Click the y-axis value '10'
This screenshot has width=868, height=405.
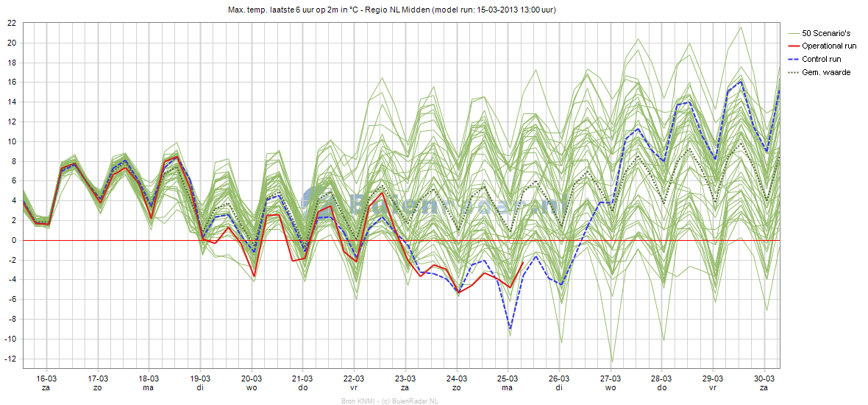click(11, 142)
